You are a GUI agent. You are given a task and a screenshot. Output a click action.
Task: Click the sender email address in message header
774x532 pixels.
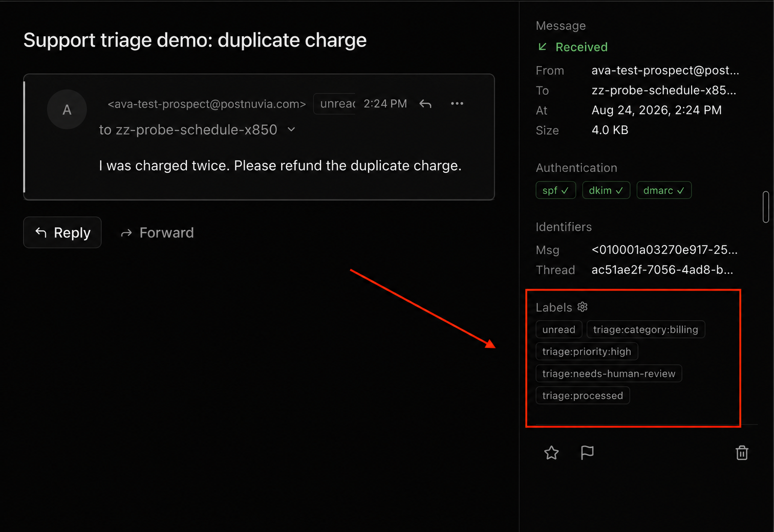click(207, 104)
